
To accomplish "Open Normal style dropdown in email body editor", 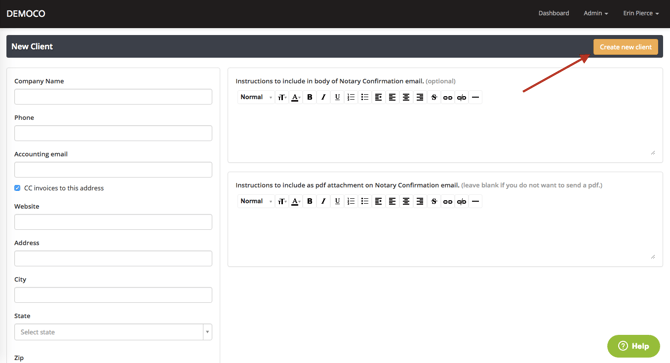I will coord(256,97).
